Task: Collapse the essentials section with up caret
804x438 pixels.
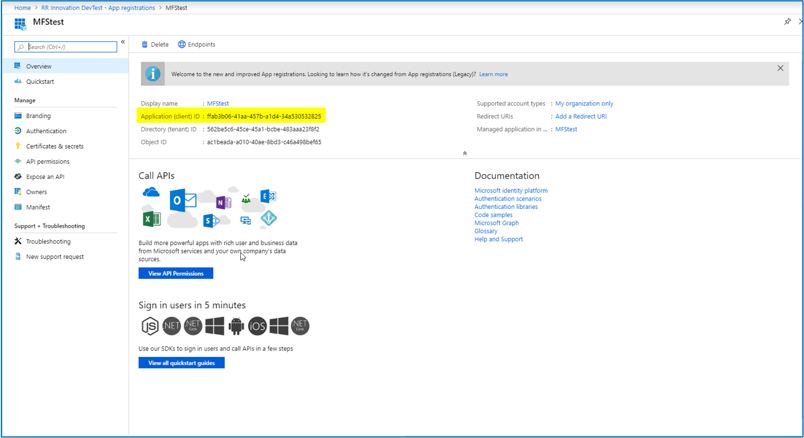Action: [x=465, y=153]
